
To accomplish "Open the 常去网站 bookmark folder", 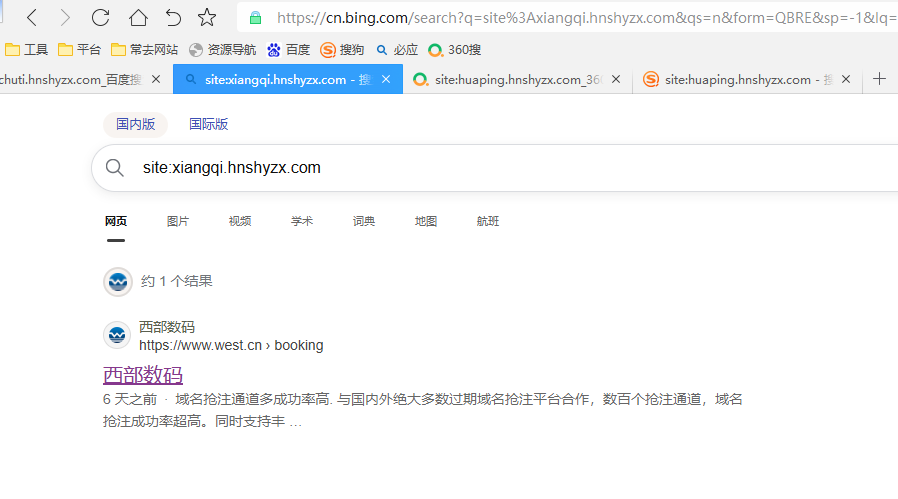I will pyautogui.click(x=144, y=50).
